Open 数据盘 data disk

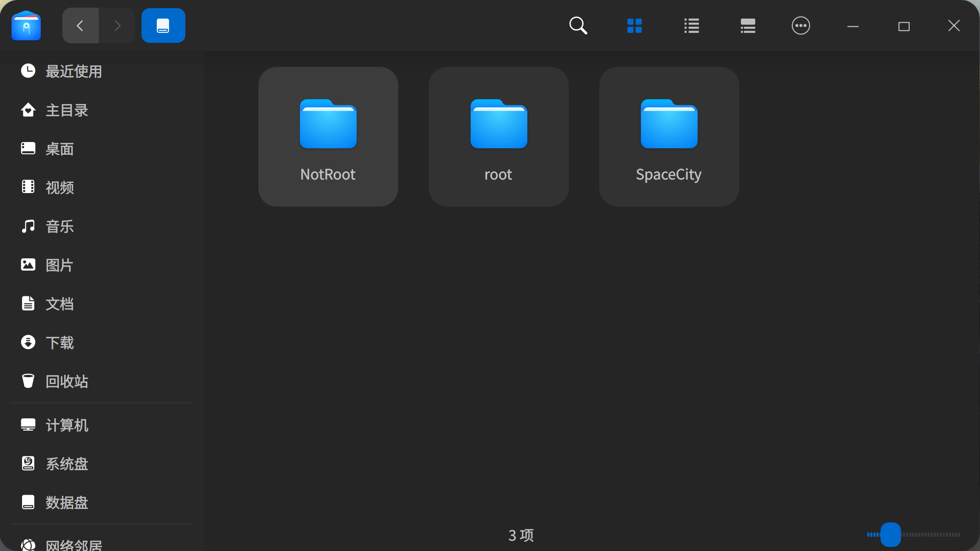coord(101,503)
